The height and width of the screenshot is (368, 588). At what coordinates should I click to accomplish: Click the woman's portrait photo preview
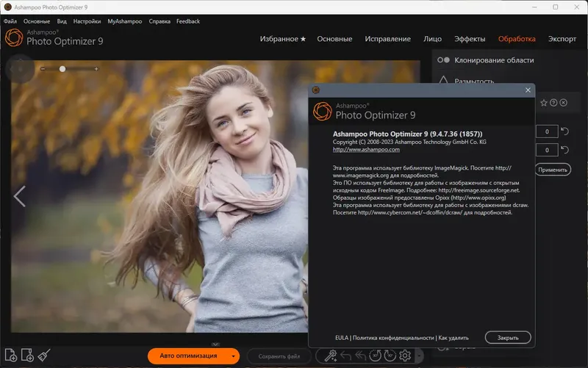[x=159, y=197]
